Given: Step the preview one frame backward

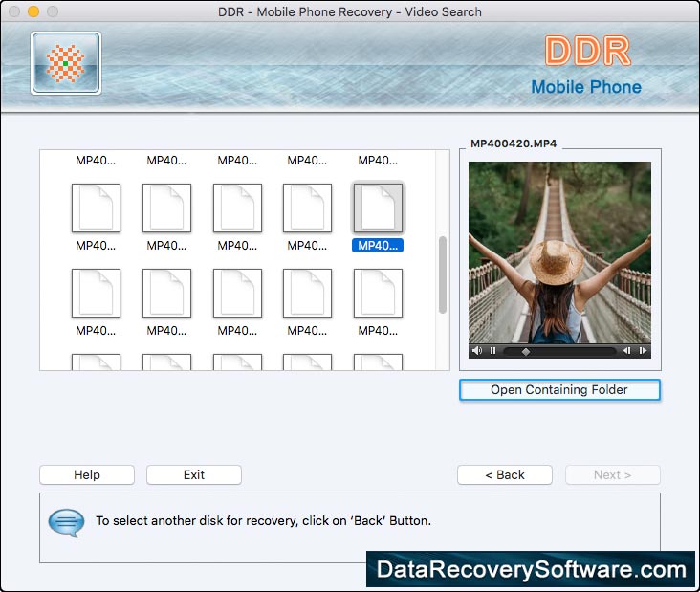Looking at the screenshot, I should point(626,350).
